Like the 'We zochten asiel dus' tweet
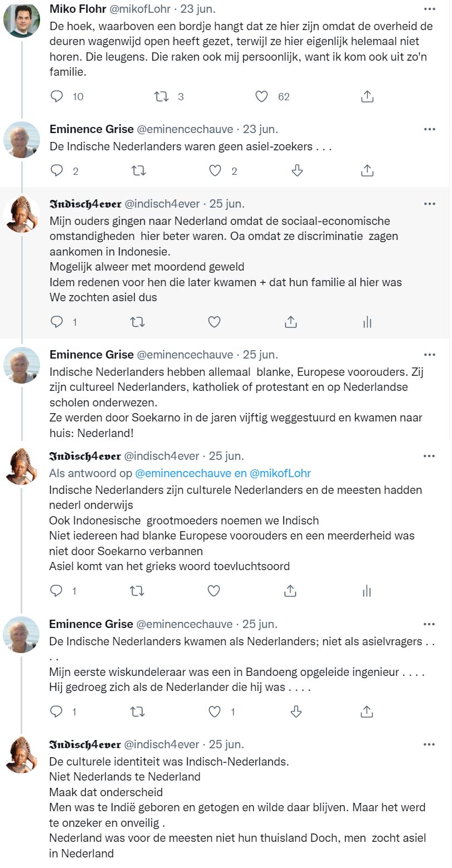 [x=214, y=322]
